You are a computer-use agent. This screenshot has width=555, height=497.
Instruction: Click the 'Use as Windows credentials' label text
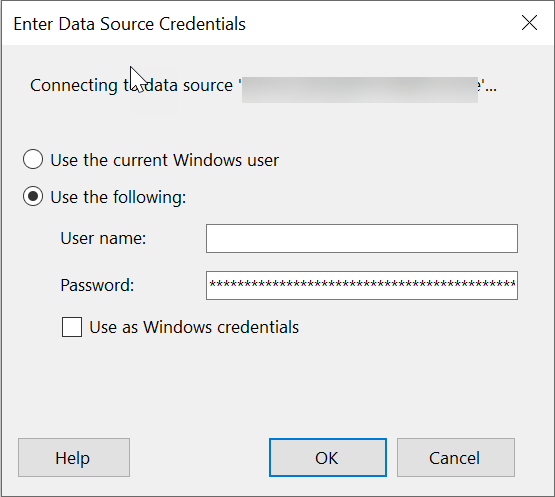[194, 327]
